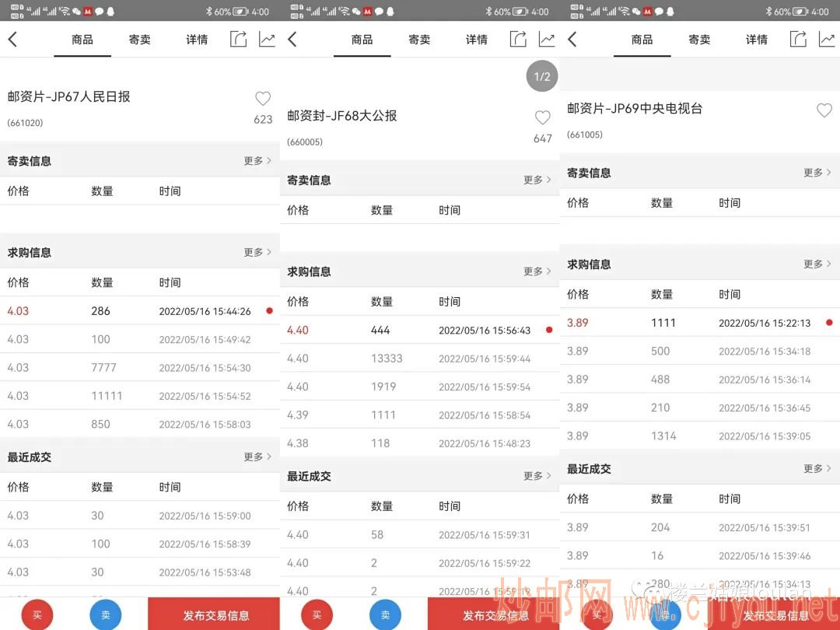Select buy order with quantity 1919
This screenshot has width=840, height=630.
(419, 387)
